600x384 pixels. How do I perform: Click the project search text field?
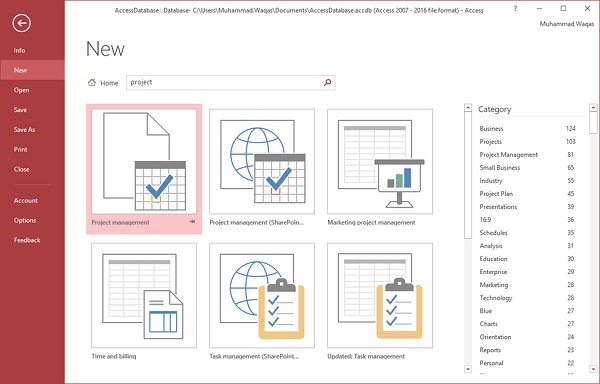tap(225, 82)
